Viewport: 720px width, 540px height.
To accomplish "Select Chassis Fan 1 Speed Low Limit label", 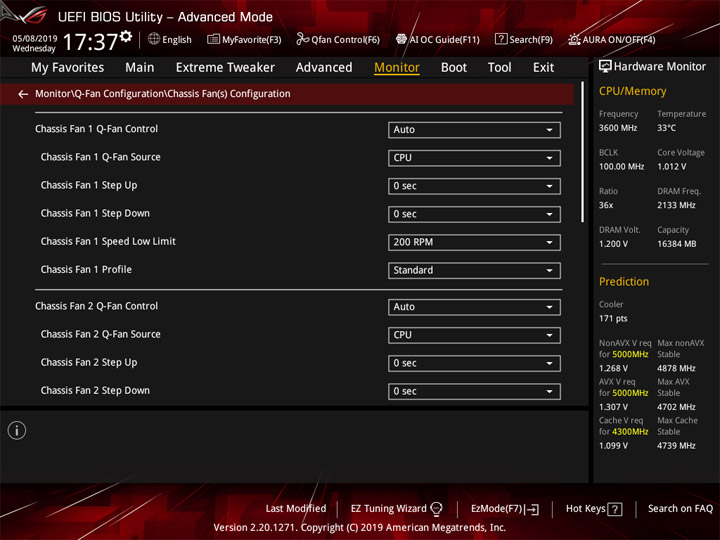I will (108, 242).
